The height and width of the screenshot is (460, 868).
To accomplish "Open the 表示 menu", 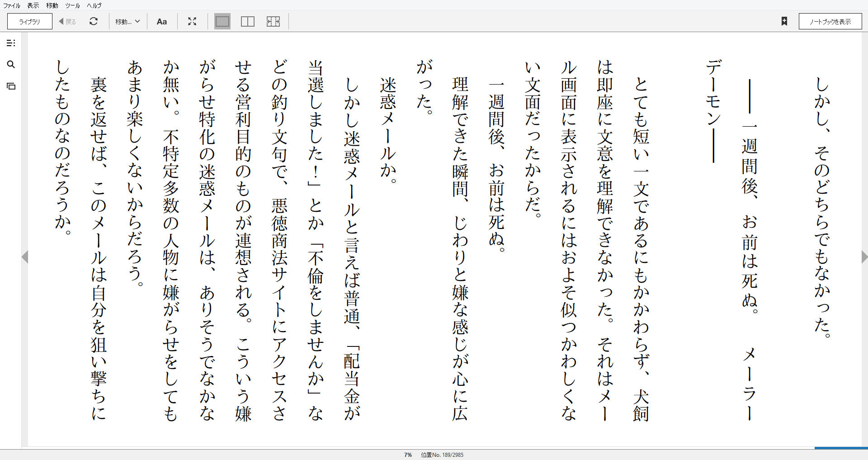I will point(33,5).
